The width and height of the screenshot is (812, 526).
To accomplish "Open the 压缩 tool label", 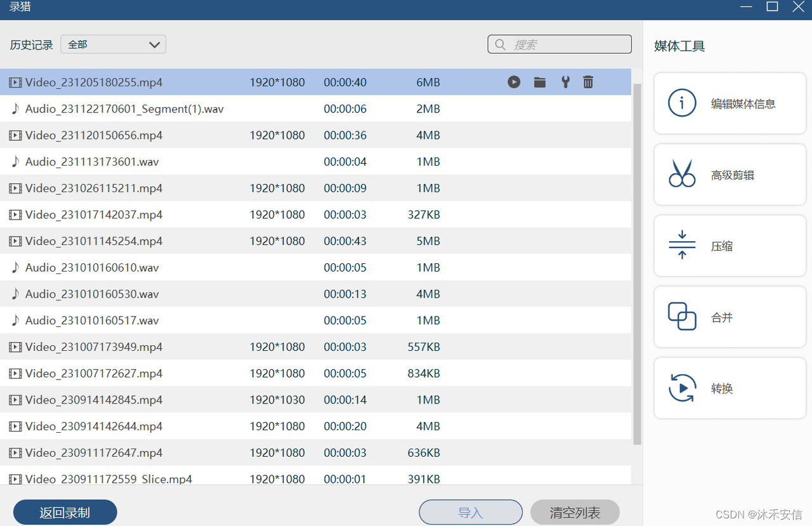I will pos(722,246).
